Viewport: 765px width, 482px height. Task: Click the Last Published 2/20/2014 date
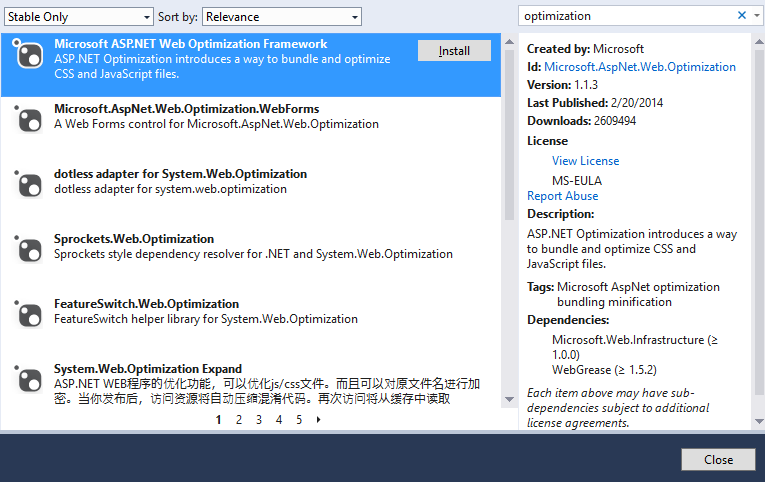click(x=637, y=103)
